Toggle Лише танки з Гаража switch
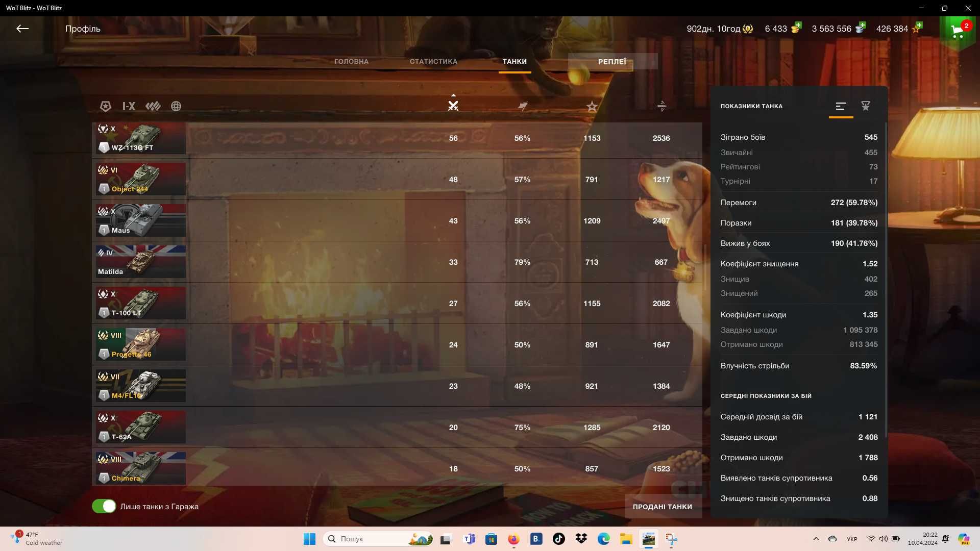This screenshot has height=551, width=980. tap(104, 506)
